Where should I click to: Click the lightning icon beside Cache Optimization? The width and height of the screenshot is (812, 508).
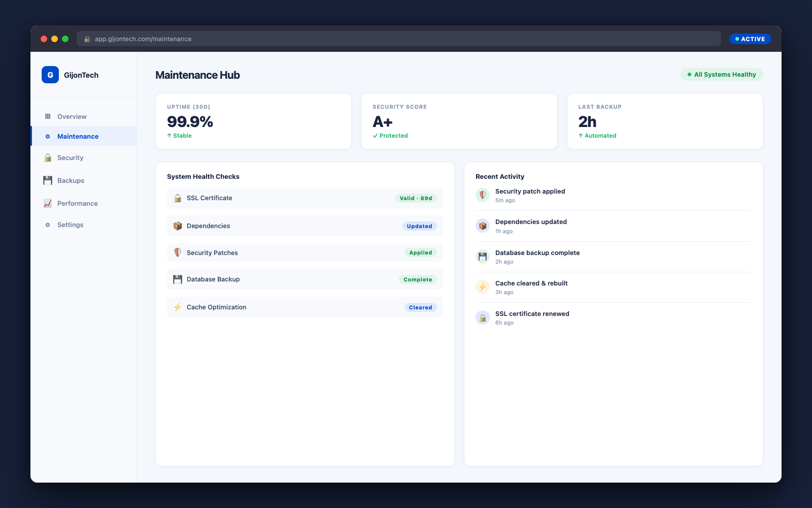(x=178, y=307)
